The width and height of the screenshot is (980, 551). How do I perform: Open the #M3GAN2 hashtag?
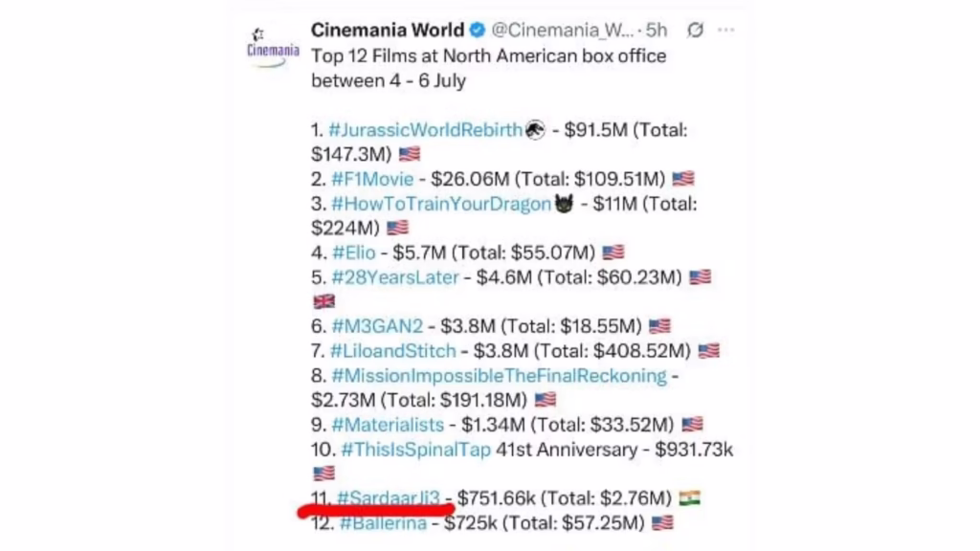pyautogui.click(x=377, y=326)
